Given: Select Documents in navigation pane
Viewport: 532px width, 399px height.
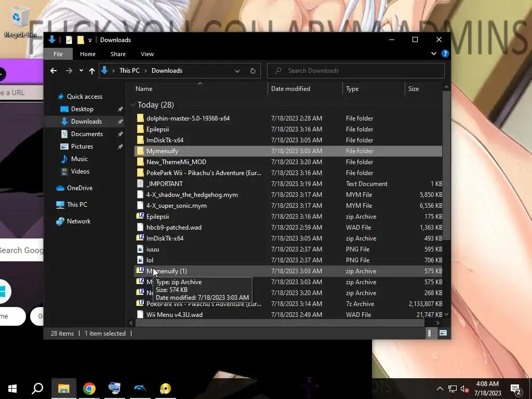Looking at the screenshot, I should tap(87, 134).
